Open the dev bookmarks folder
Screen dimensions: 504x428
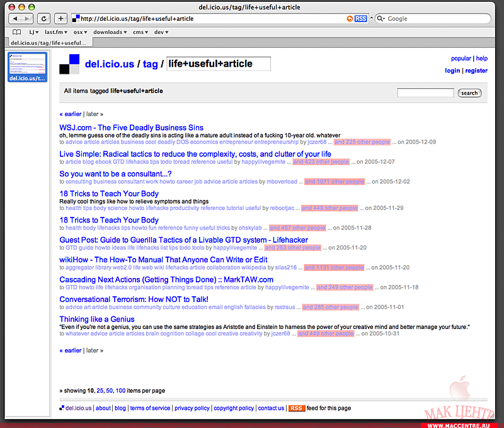point(161,32)
